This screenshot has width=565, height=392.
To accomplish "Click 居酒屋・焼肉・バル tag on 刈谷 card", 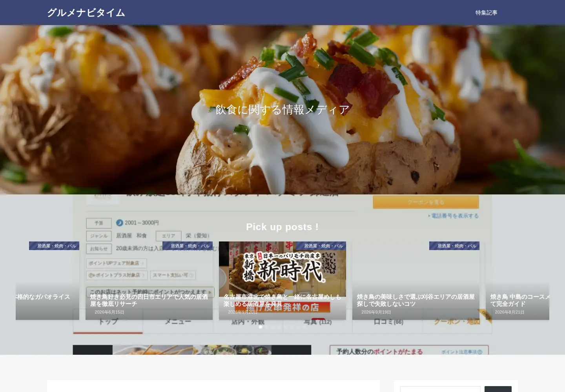I will [x=454, y=246].
